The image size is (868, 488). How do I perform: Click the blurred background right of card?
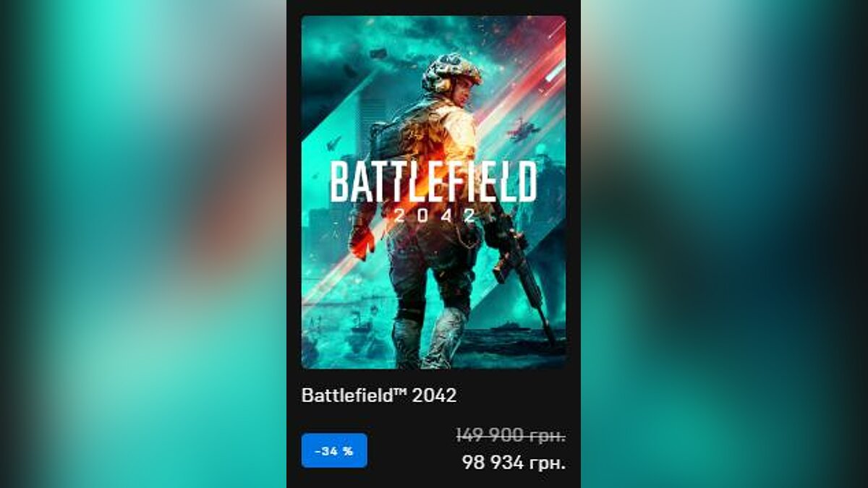(x=724, y=244)
